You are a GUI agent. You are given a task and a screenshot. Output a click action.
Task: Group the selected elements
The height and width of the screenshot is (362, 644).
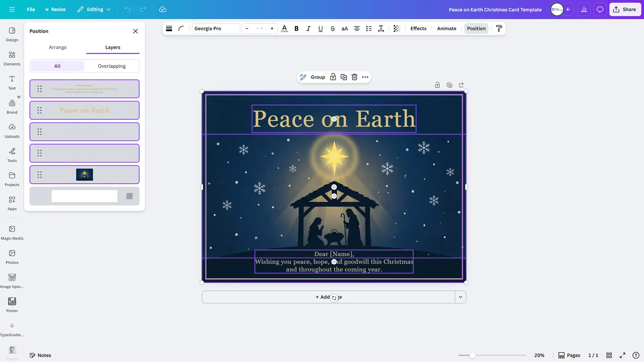[317, 77]
